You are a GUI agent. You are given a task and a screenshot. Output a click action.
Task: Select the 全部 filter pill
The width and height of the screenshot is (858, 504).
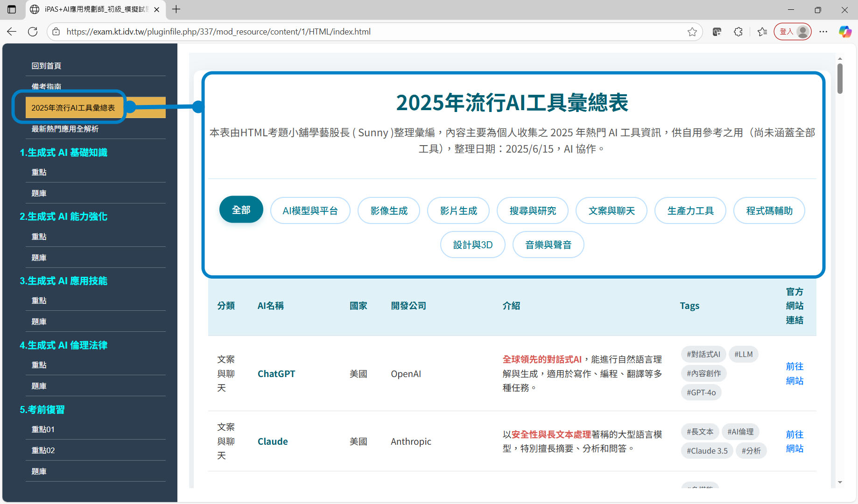point(241,210)
